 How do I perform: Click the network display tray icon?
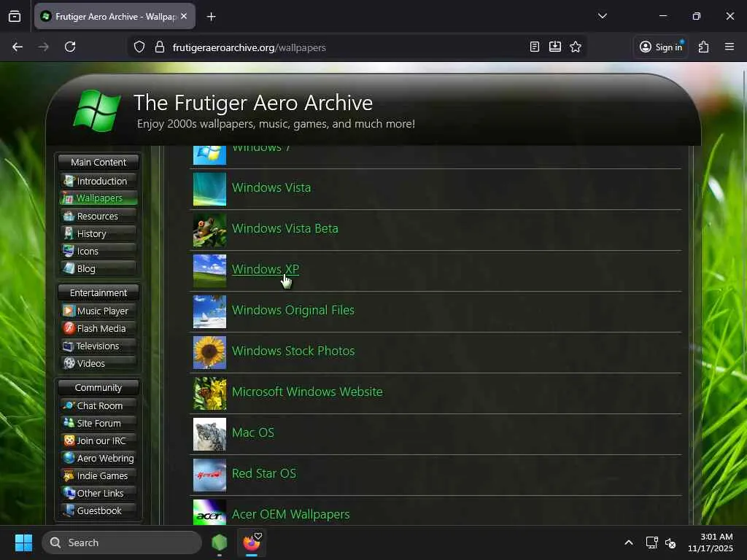[x=651, y=542]
